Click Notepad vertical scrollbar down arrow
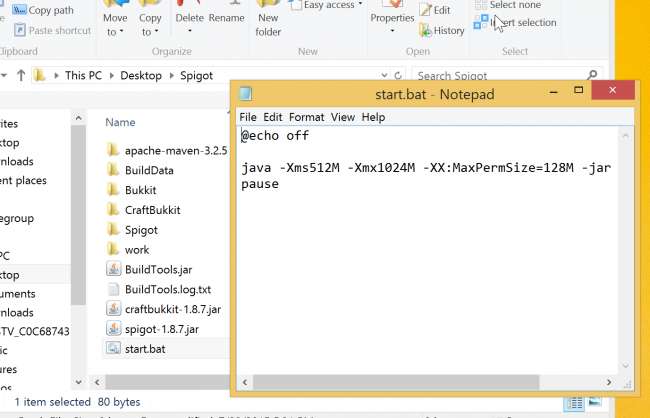Image resolution: width=650 pixels, height=418 pixels. (626, 365)
